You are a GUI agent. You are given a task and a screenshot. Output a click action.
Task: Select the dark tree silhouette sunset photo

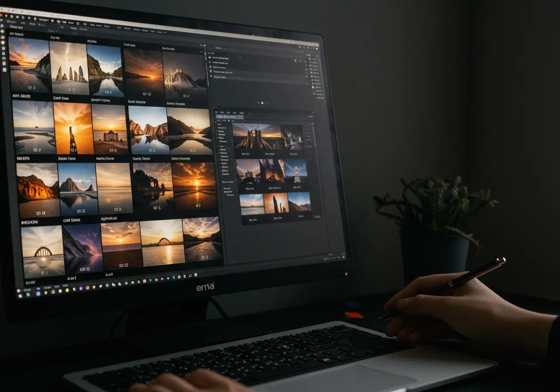tap(154, 187)
